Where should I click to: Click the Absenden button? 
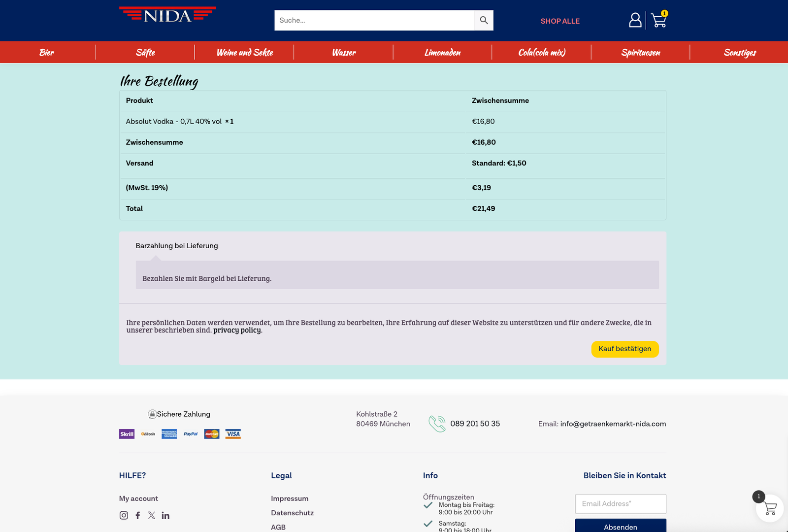(x=621, y=527)
